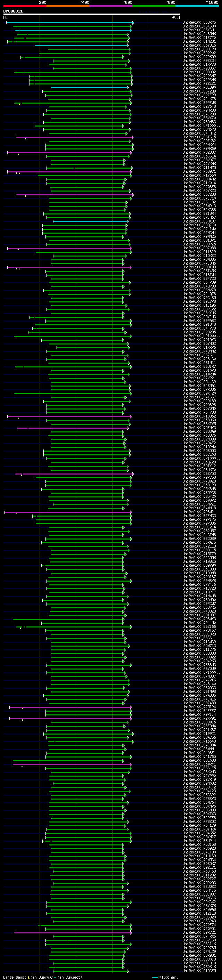Click the 'Large gaps' legend text
This screenshot has height=980, width=222.
pos(15,977)
